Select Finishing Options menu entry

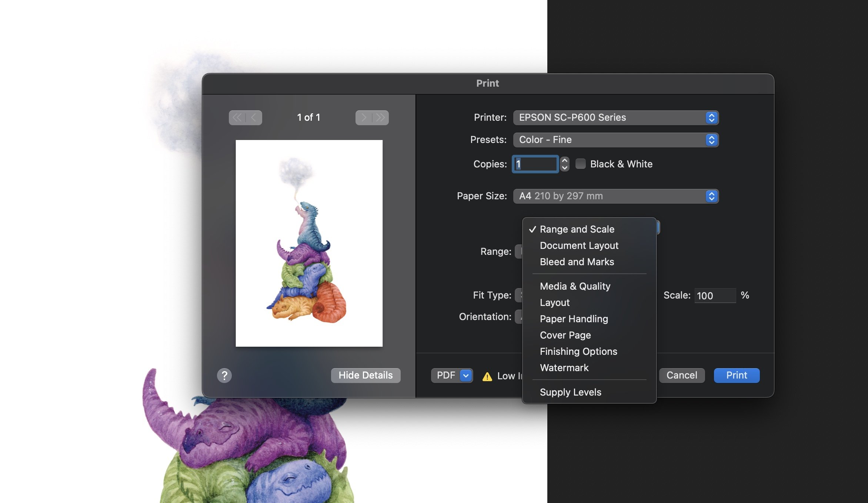coord(589,352)
